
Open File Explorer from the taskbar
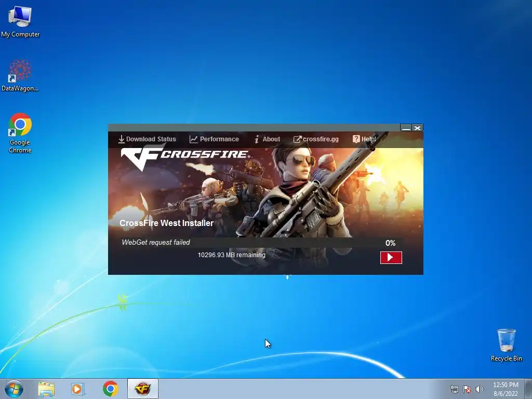[46, 389]
